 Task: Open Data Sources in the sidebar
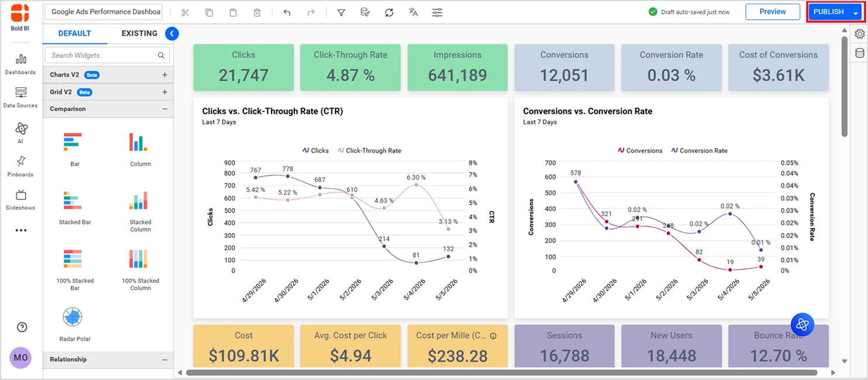point(21,98)
